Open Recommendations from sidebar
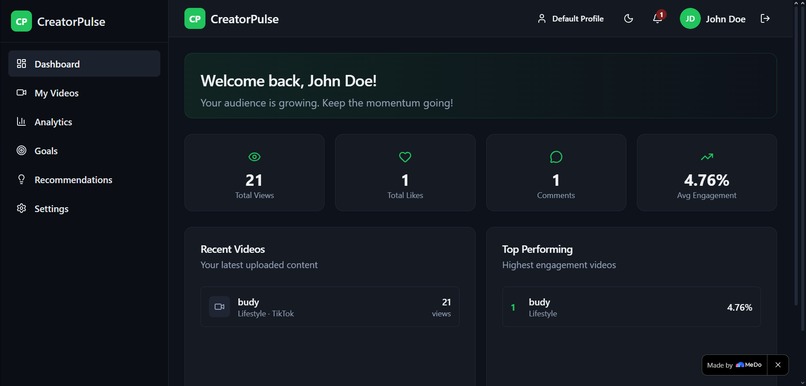This screenshot has width=806, height=386. (x=84, y=180)
